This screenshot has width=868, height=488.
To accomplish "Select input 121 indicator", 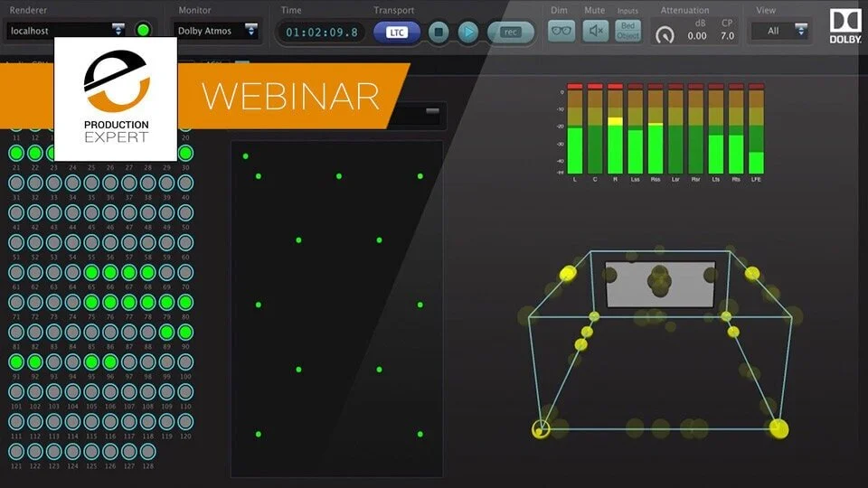I will pyautogui.click(x=16, y=452).
